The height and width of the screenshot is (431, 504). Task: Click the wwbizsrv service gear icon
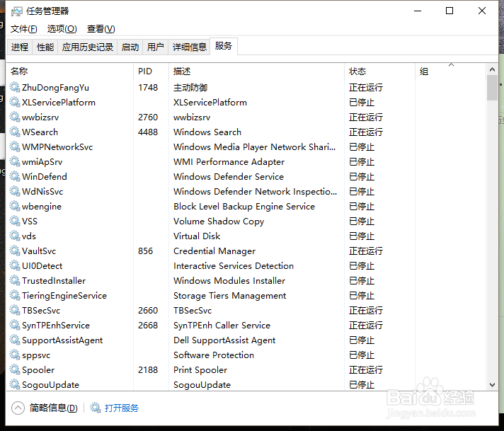[14, 117]
